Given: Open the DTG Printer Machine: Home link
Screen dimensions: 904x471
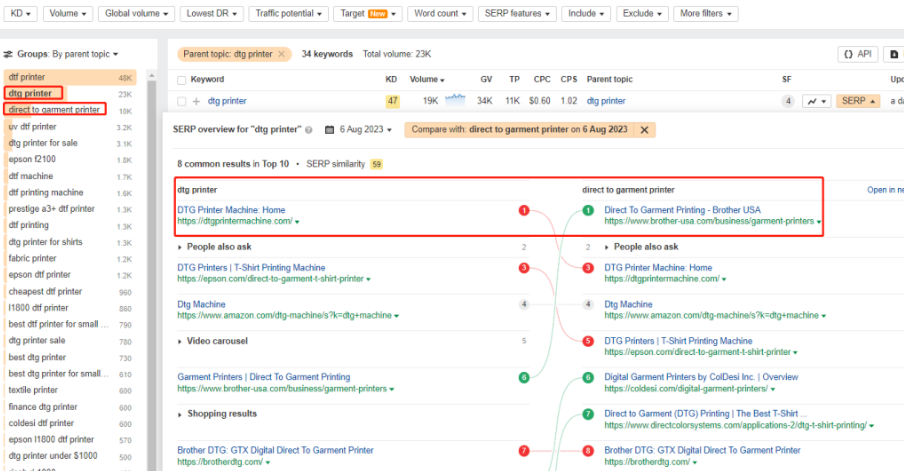Looking at the screenshot, I should [231, 210].
